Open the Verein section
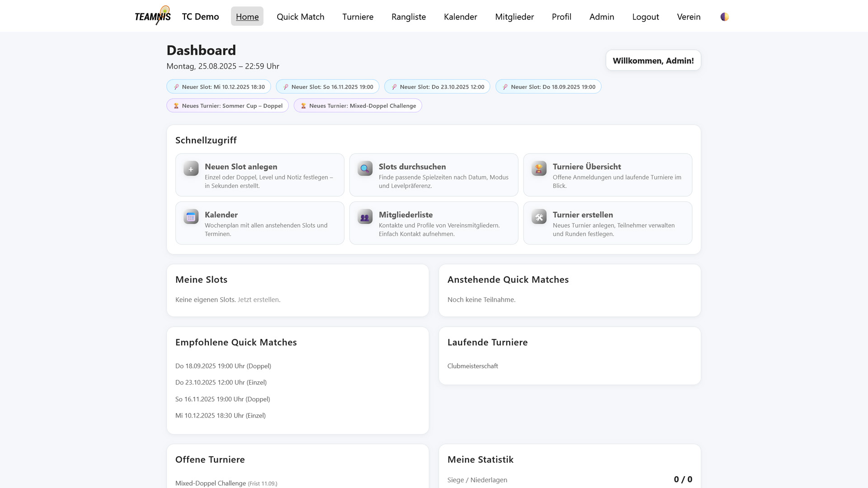 click(x=688, y=17)
